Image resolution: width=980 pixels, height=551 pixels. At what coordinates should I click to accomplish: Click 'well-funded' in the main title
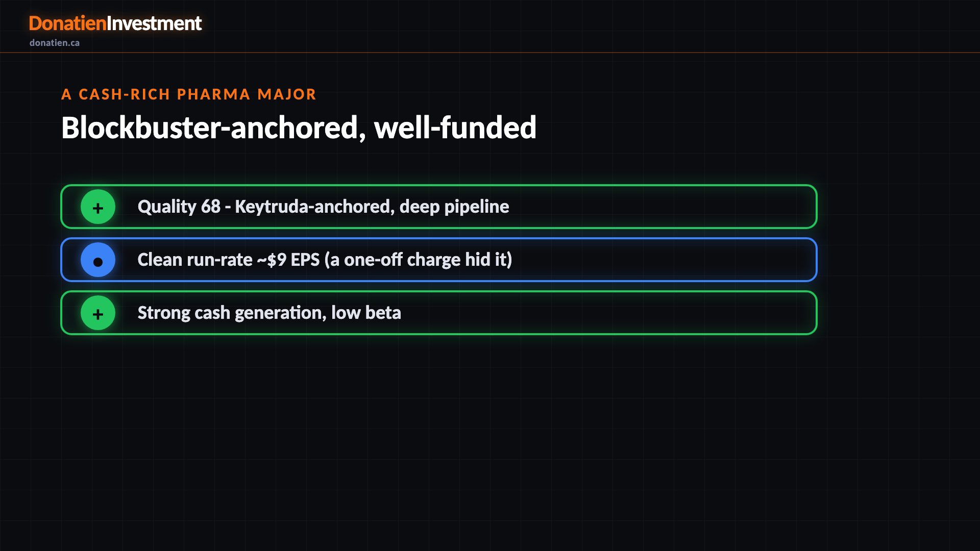click(455, 128)
